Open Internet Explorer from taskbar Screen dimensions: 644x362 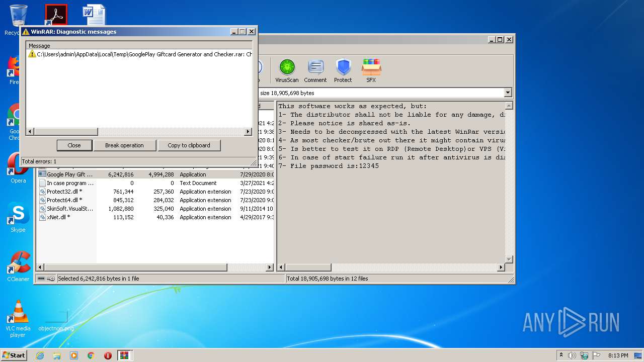pyautogui.click(x=40, y=355)
